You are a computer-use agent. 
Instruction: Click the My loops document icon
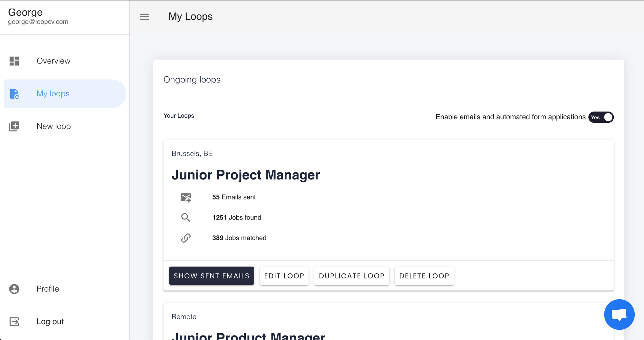pos(14,94)
